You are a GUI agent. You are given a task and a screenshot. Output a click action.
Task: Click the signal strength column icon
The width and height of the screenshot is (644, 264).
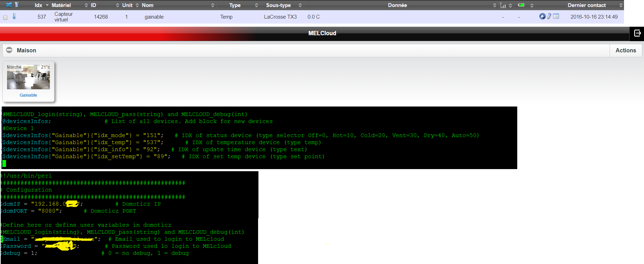tap(503, 5)
